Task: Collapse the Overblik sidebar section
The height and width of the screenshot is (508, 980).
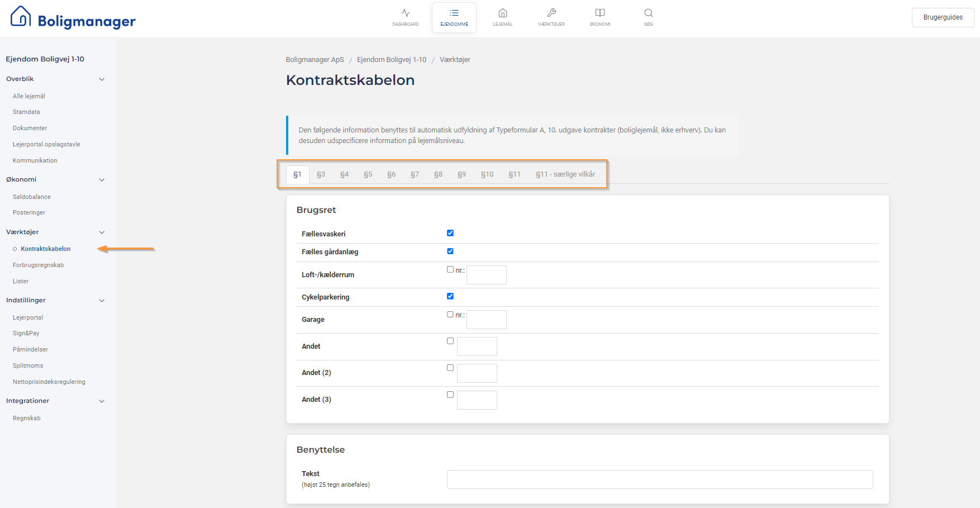Action: 102,79
